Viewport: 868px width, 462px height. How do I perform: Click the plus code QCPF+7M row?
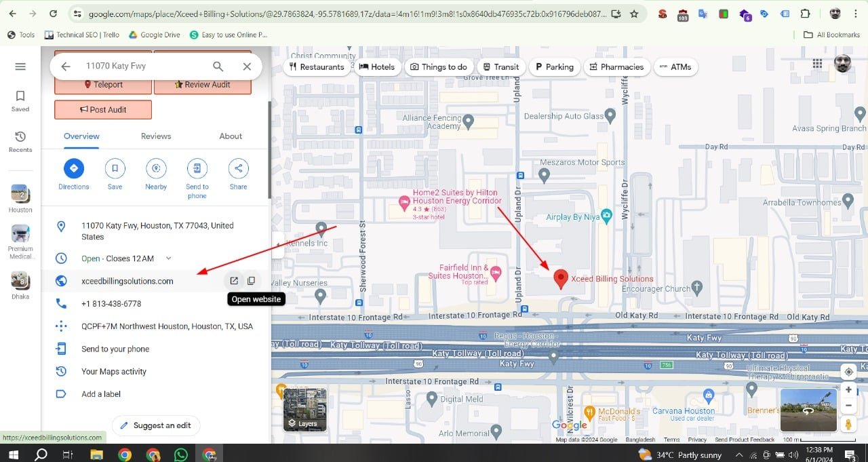tap(156, 326)
